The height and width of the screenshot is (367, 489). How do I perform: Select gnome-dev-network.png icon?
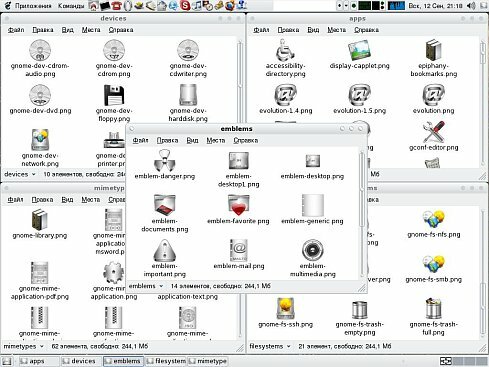[x=40, y=139]
